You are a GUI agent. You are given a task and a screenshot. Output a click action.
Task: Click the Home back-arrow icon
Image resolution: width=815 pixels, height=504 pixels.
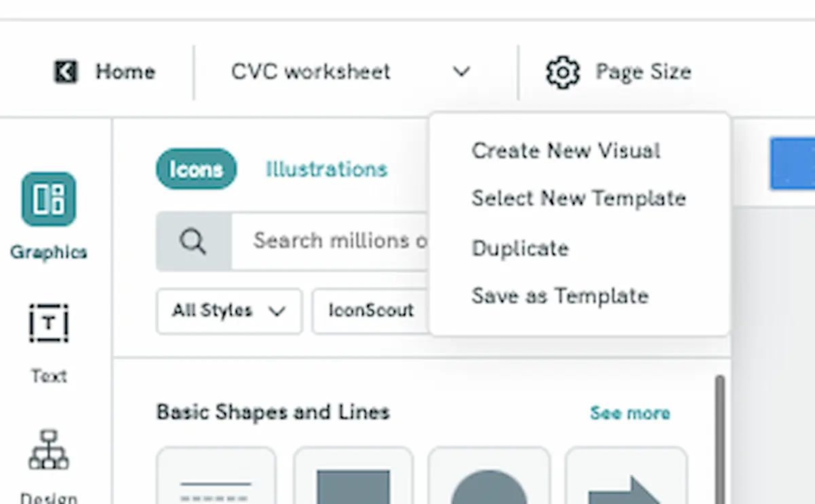tap(66, 71)
